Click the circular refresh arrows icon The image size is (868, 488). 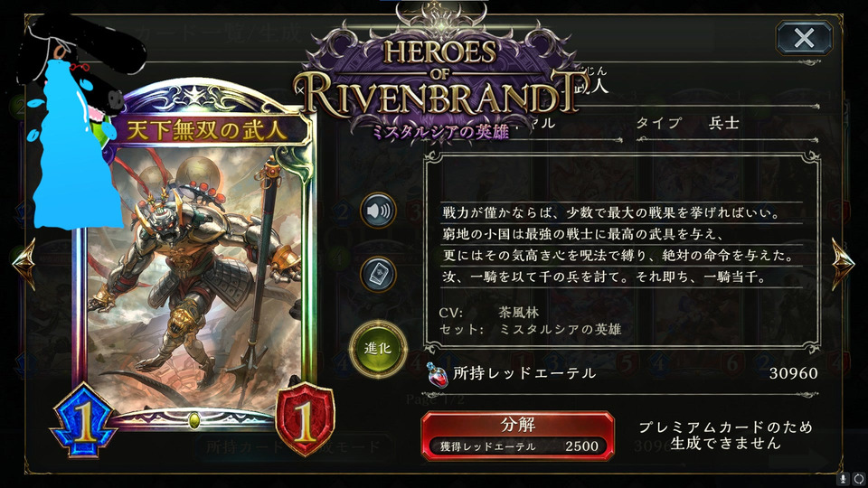coord(859,478)
